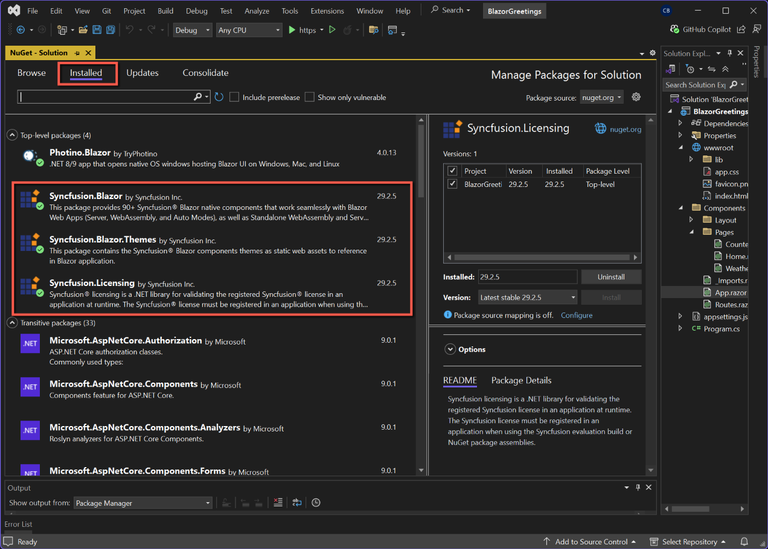The height and width of the screenshot is (549, 768).
Task: Open the Version dropdown showing Latest stable
Action: (x=528, y=297)
